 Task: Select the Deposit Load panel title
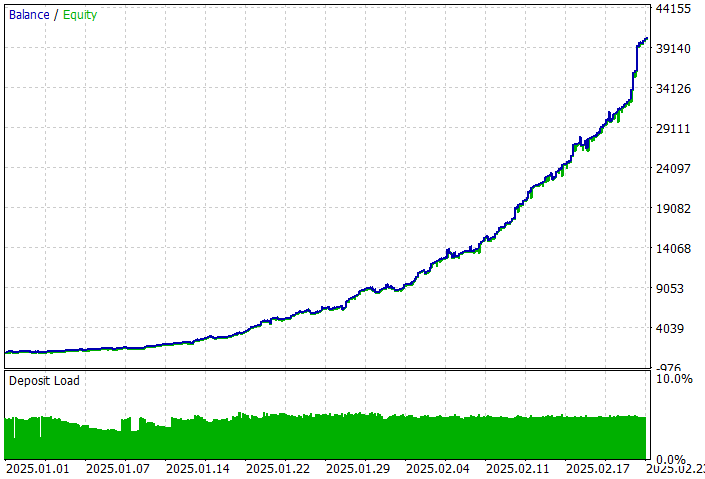pos(44,381)
